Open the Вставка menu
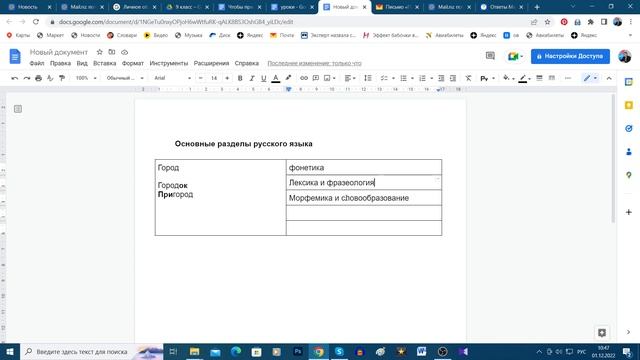Viewport: 640px width, 360px height. [104, 63]
